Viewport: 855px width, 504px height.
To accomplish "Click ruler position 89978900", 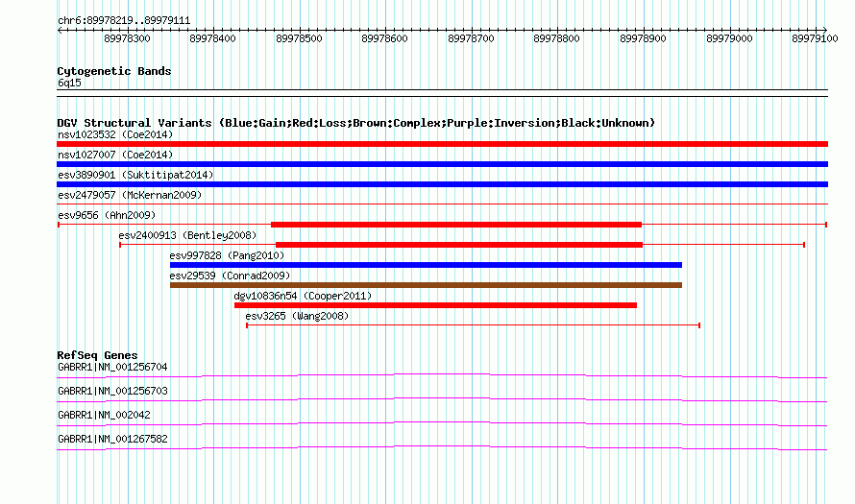I will click(x=644, y=38).
